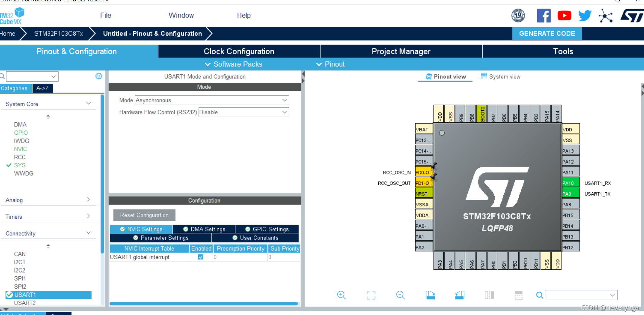Expand the Software Packs menu

coord(233,64)
